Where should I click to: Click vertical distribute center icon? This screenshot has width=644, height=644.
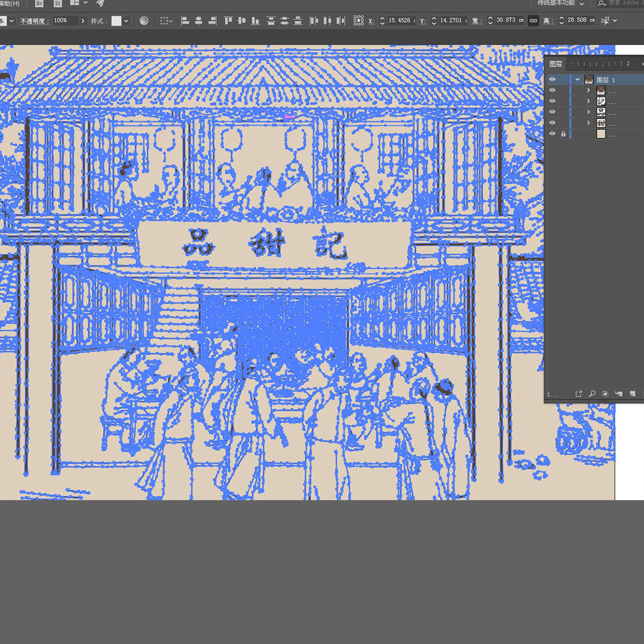(285, 21)
